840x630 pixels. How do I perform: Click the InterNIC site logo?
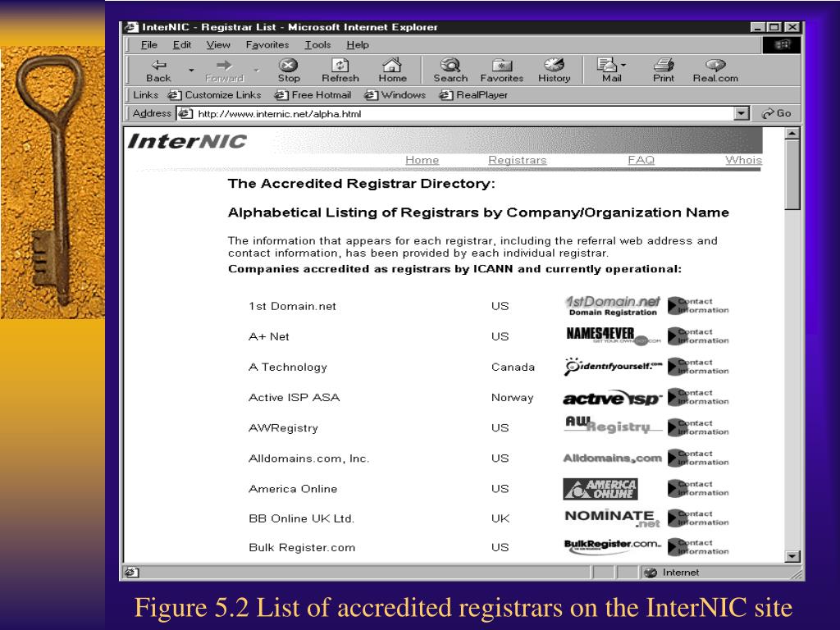[187, 141]
